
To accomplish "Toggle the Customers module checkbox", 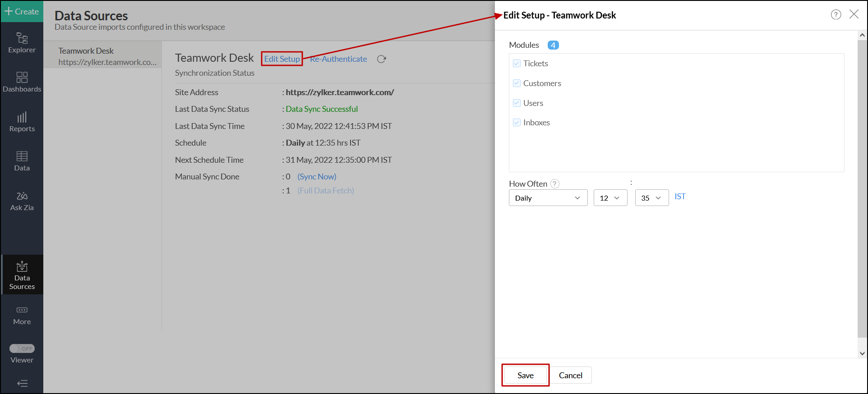I will click(x=517, y=83).
